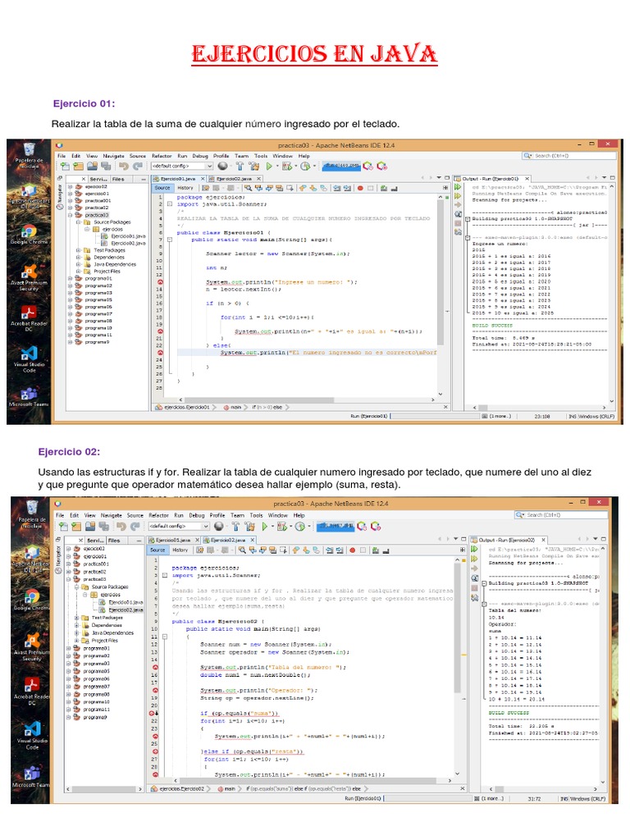Image resolution: width=630 pixels, height=840 pixels.
Task: Click Clean and Build icon in Ejercicio 01 screenshot
Action: pos(253,167)
